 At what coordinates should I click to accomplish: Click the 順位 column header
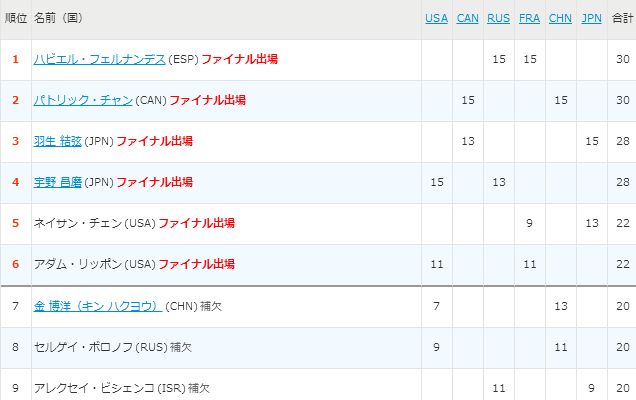pos(15,18)
